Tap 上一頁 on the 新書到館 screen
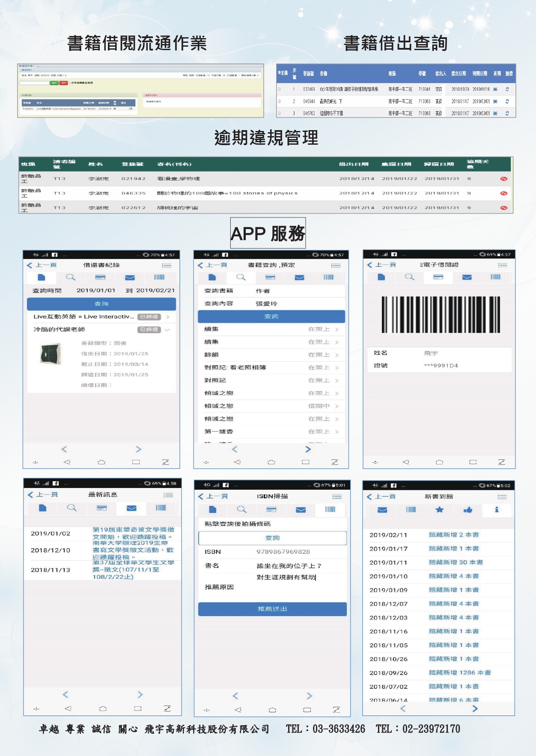The width and height of the screenshot is (536, 756). tap(381, 497)
